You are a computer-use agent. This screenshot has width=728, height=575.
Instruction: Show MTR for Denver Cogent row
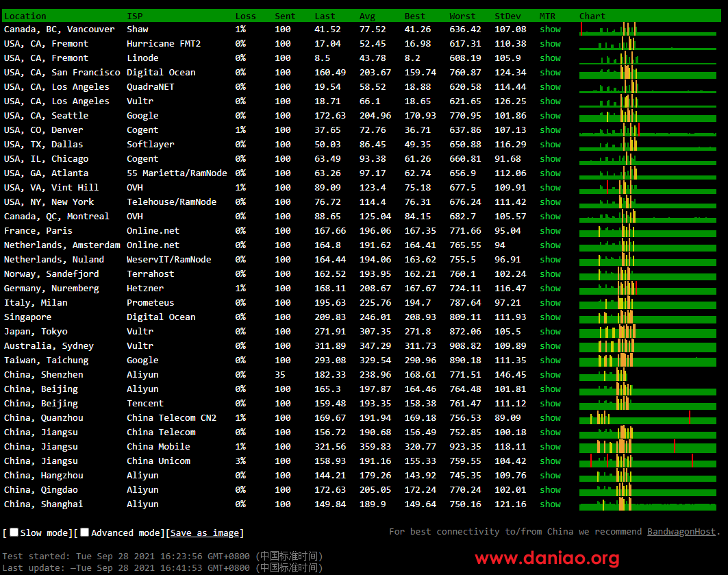[x=550, y=130]
